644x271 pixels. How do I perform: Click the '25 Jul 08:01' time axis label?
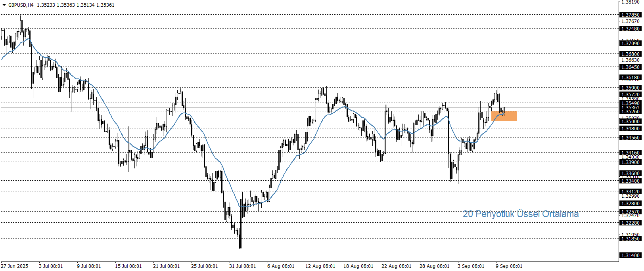coord(204,266)
